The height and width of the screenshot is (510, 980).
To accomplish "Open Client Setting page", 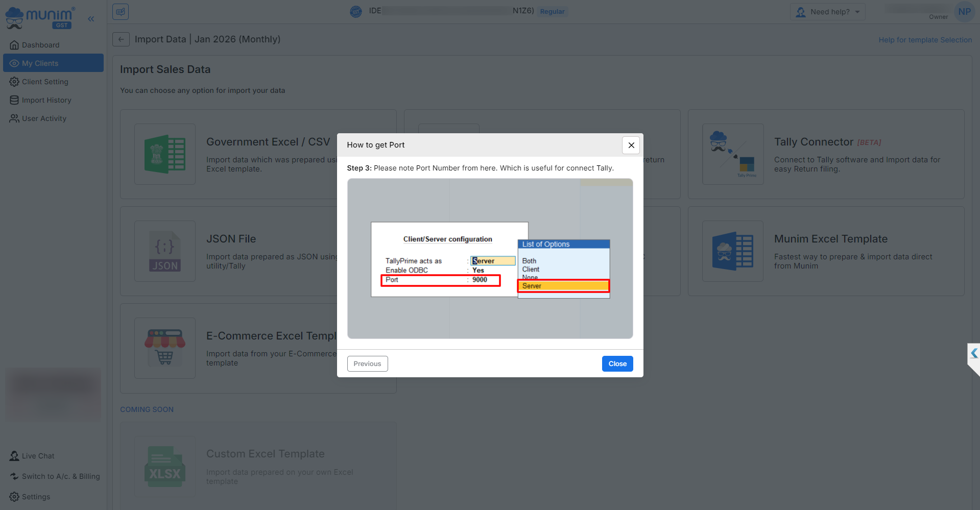I will (45, 82).
